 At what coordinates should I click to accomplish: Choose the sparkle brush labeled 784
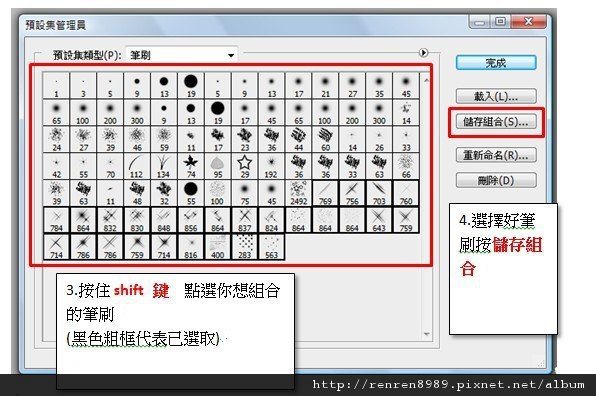tap(56, 220)
